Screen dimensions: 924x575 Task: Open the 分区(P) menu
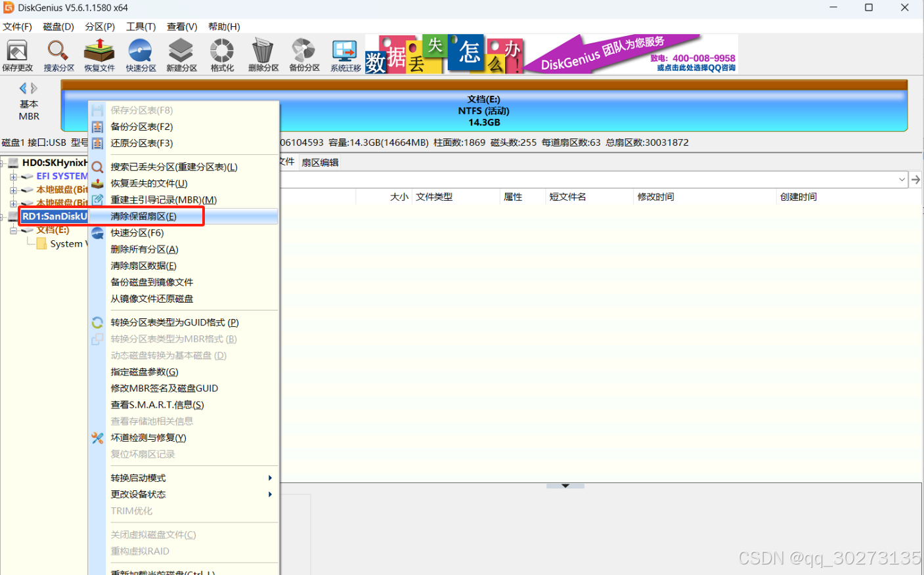100,27
